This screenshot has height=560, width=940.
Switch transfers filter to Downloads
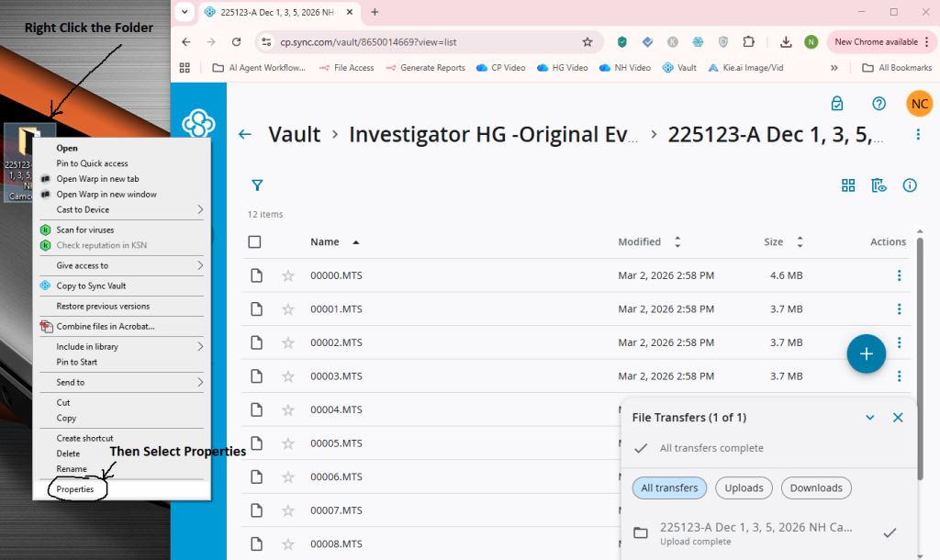(816, 487)
